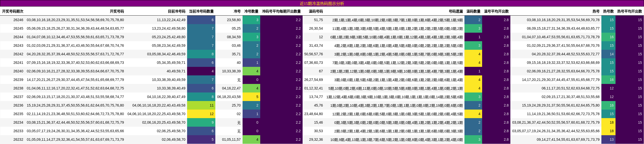Select period number 26246
The width and height of the screenshot is (644, 144).
18,20
